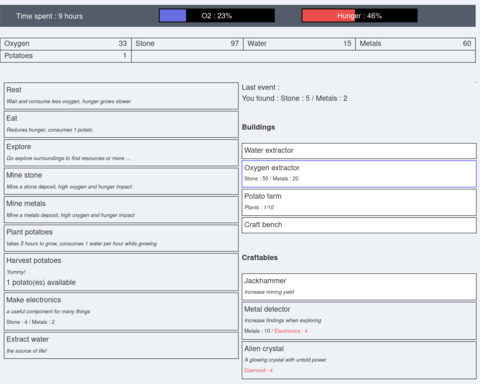Viewport: 480px width, 384px height.
Task: Click the Buildings section heading
Action: [258, 127]
